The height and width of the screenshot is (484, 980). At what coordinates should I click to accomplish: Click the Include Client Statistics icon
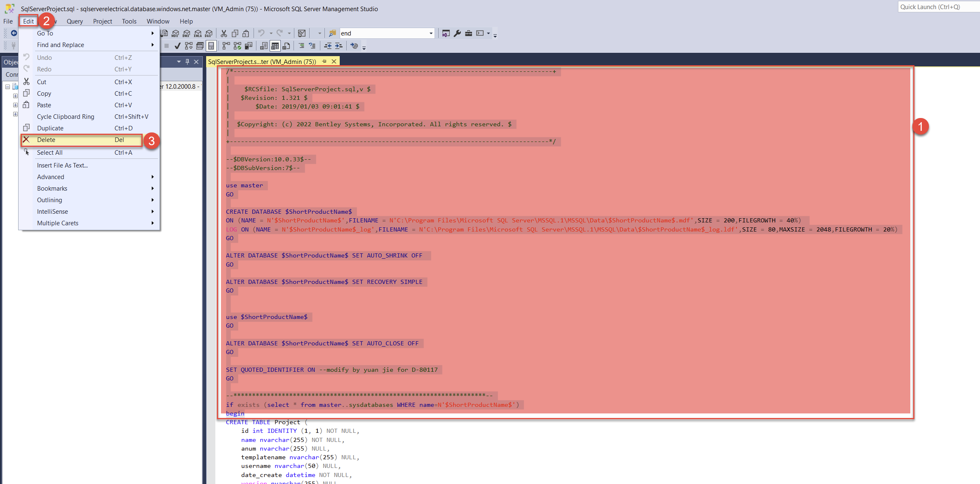[x=249, y=46]
